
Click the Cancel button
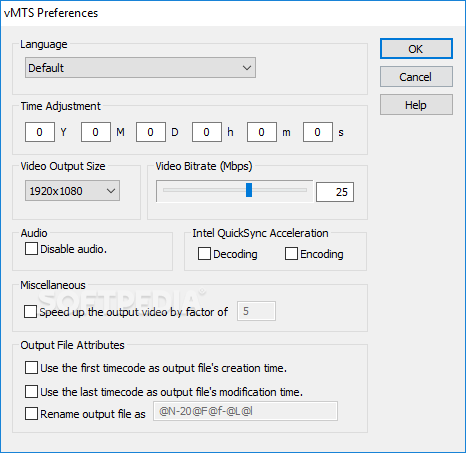click(x=416, y=77)
